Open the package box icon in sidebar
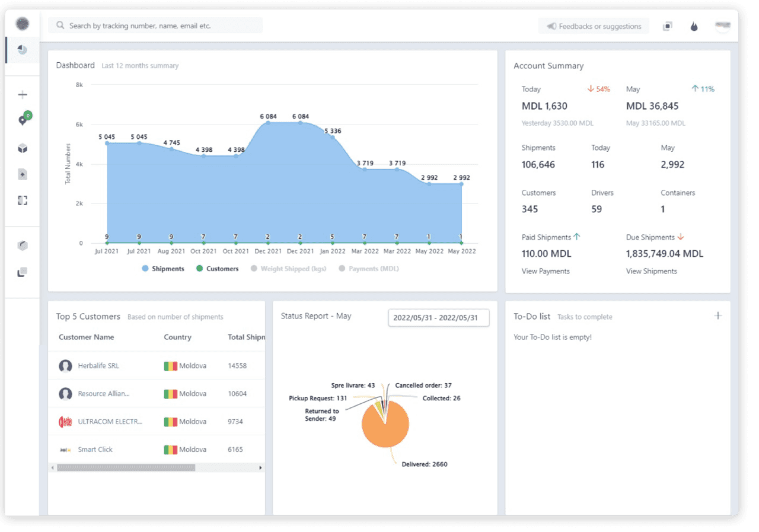 [x=23, y=148]
